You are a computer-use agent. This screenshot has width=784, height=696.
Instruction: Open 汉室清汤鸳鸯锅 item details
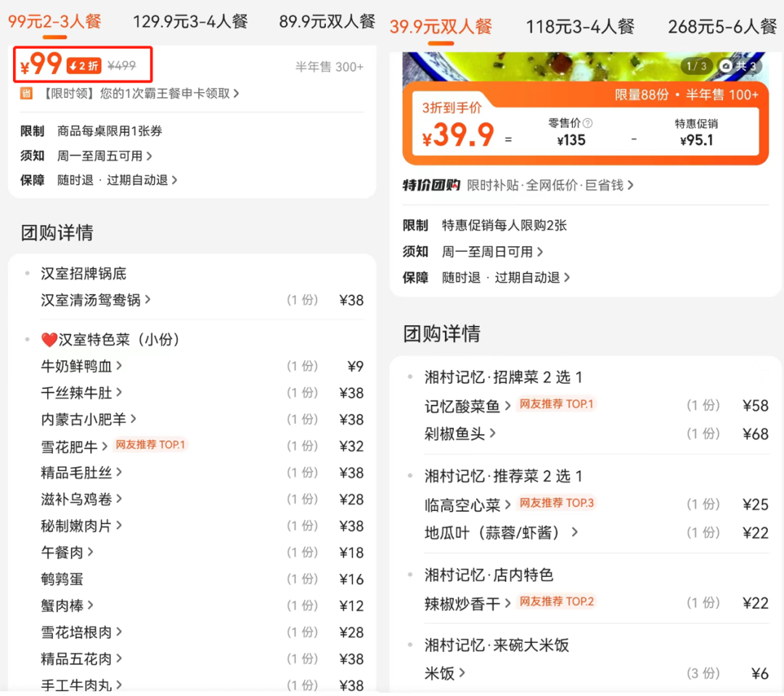click(x=96, y=300)
